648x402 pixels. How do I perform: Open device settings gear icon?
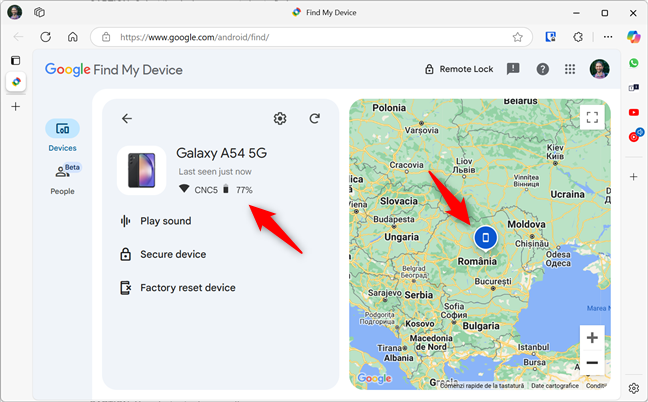point(280,119)
